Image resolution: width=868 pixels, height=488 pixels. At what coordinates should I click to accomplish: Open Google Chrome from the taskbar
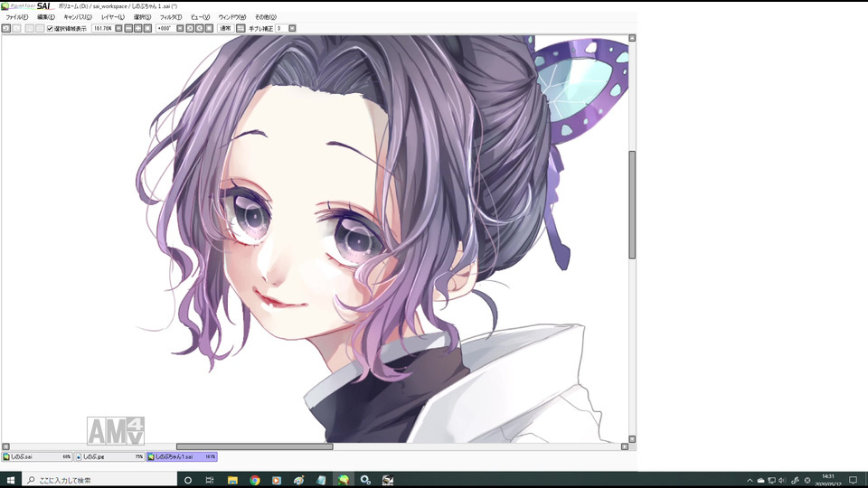pyautogui.click(x=255, y=480)
